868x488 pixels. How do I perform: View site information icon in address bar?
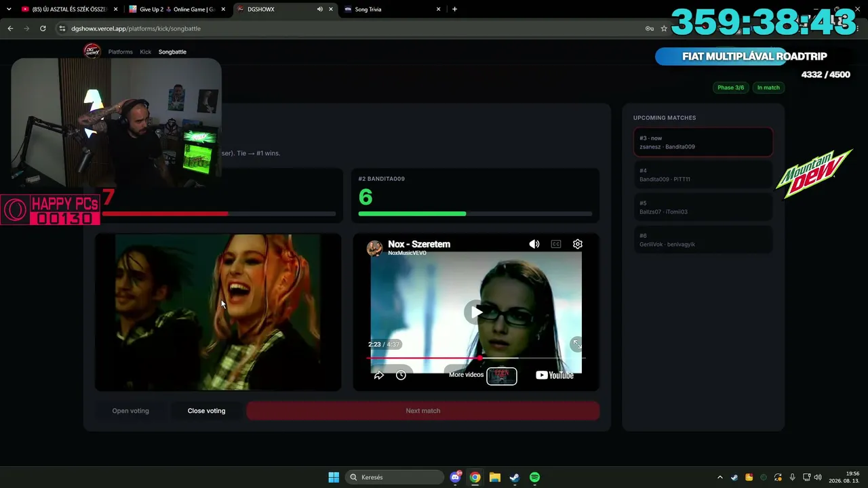pyautogui.click(x=62, y=28)
